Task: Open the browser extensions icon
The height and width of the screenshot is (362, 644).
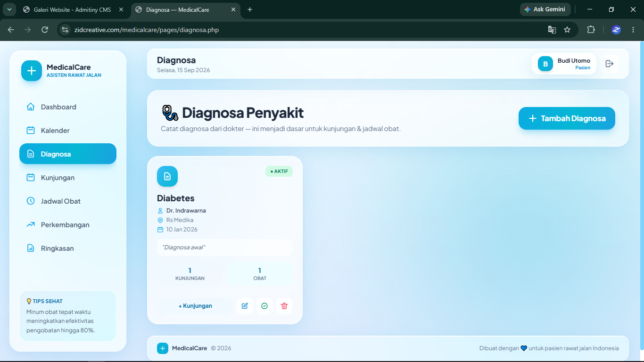Action: pyautogui.click(x=591, y=30)
